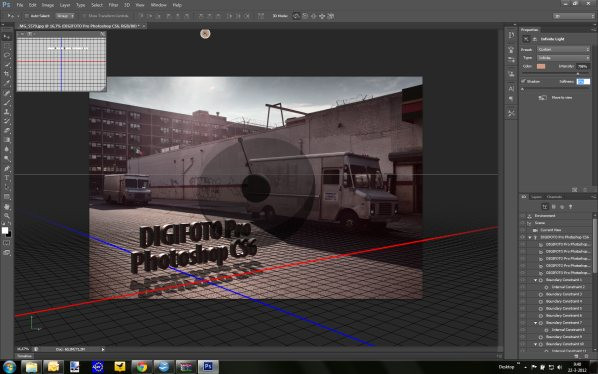The height and width of the screenshot is (374, 598).
Task: Click the Move to view icon
Action: [542, 98]
